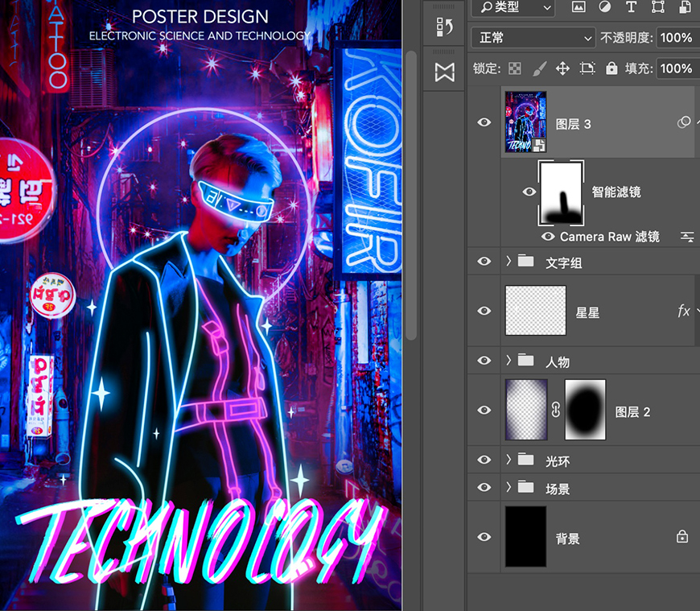Click the shape layers filter icon
The width and height of the screenshot is (700, 611).
coord(657,7)
